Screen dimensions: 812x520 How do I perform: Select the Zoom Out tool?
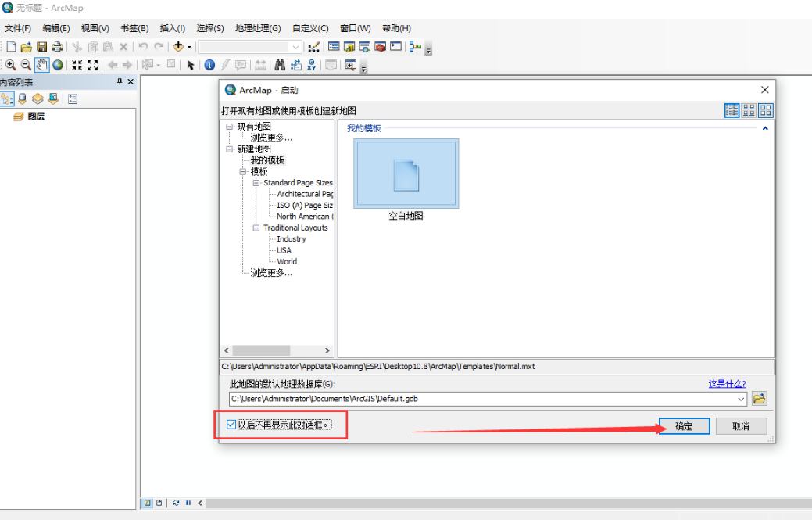pyautogui.click(x=26, y=65)
